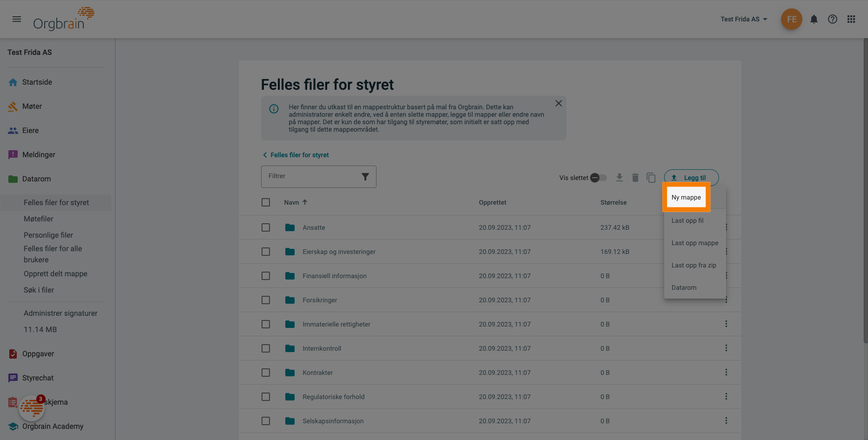Expand the Test Frida AS organization dropdown

(743, 19)
